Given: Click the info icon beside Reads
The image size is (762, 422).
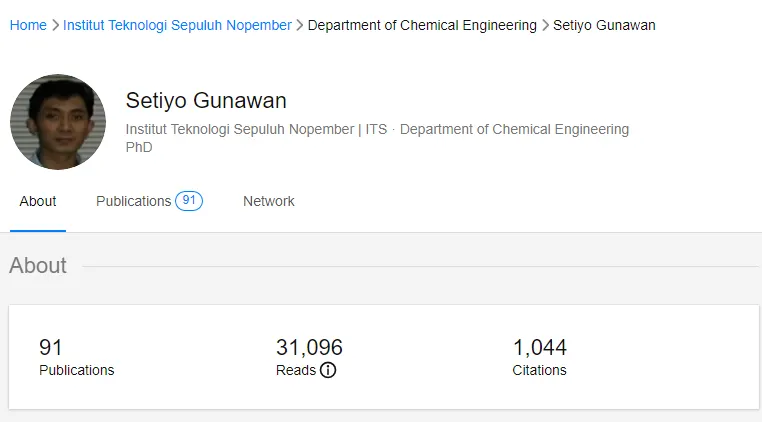Looking at the screenshot, I should click(x=328, y=370).
